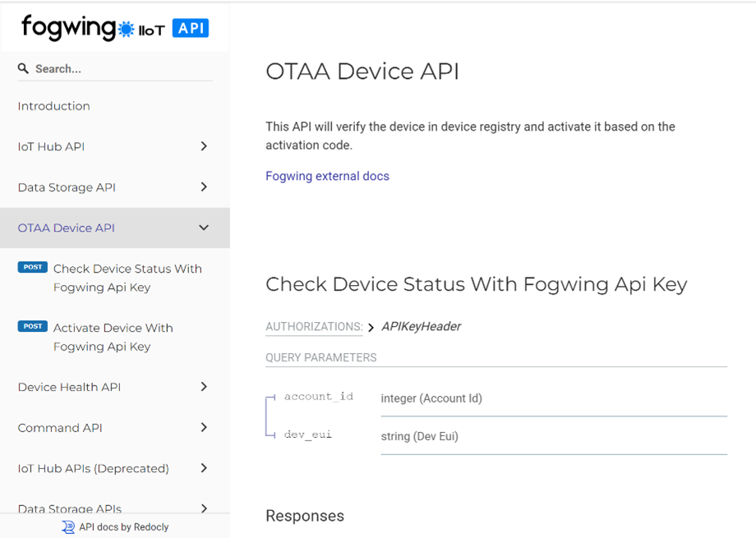756x538 pixels.
Task: Expand Data Storage APIs chevron at the bottom
Action: pyautogui.click(x=204, y=508)
